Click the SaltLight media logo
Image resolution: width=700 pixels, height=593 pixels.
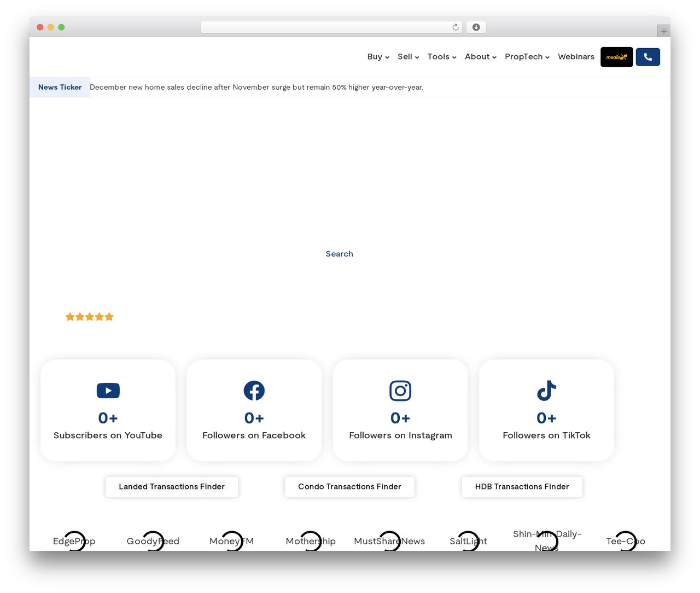pyautogui.click(x=468, y=541)
